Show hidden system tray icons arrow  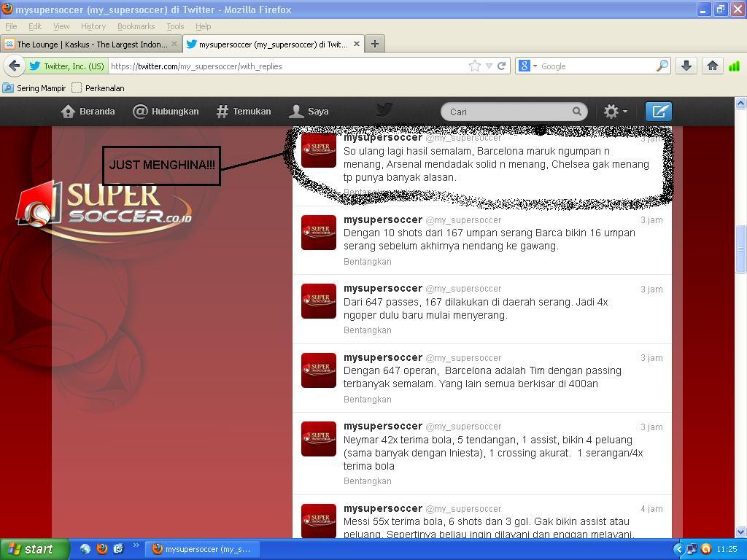tap(679, 549)
